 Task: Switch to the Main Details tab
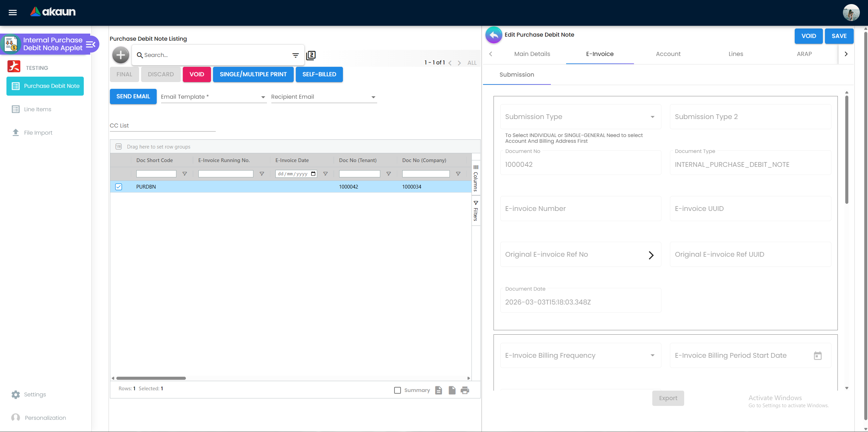(x=532, y=54)
